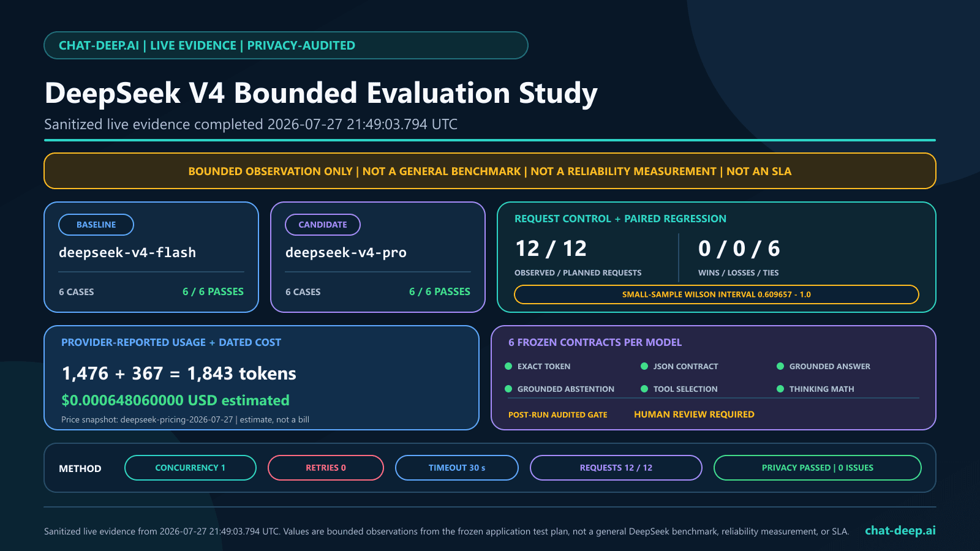Click the footer sanitized live evidence disclaimer

[447, 531]
